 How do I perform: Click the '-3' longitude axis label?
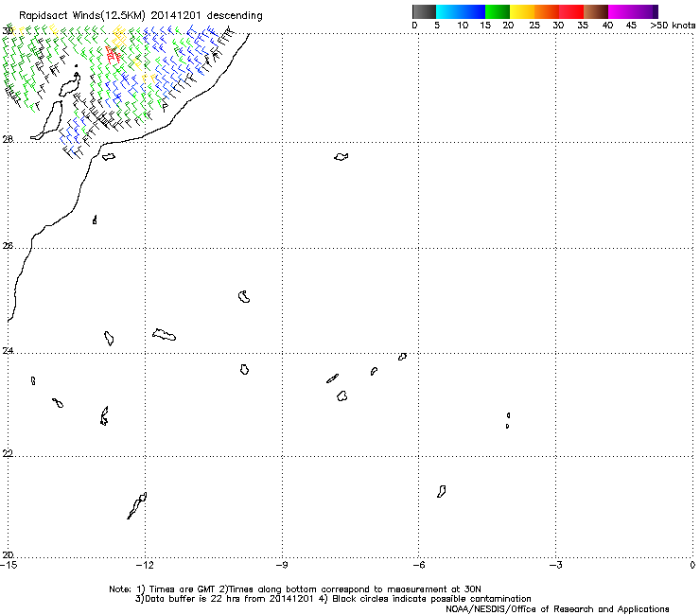(x=555, y=565)
